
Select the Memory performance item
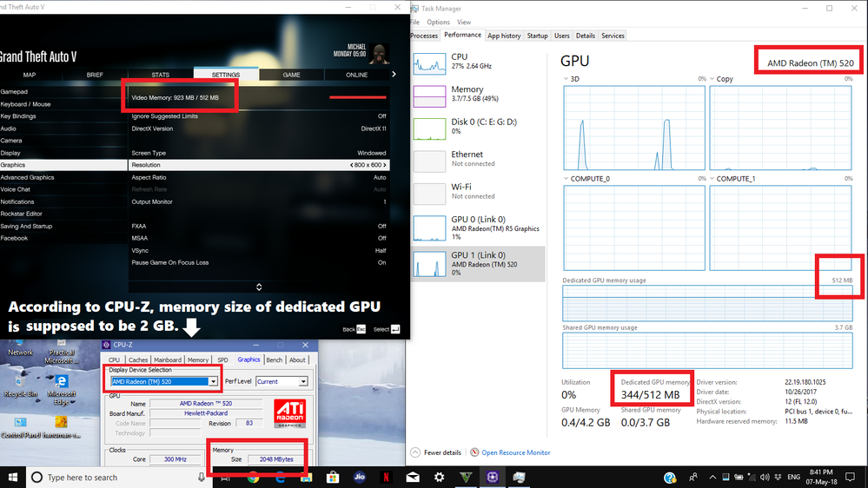tap(478, 96)
